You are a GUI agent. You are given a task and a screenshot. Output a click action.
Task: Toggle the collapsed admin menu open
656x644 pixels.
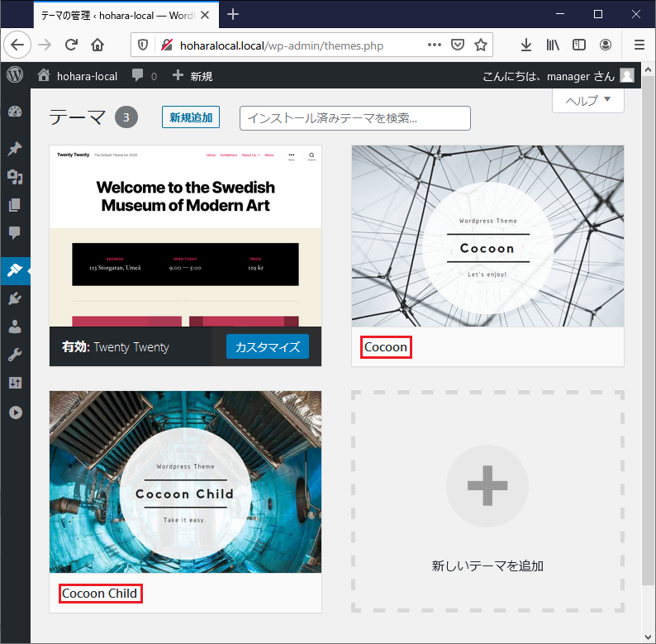coord(15,413)
